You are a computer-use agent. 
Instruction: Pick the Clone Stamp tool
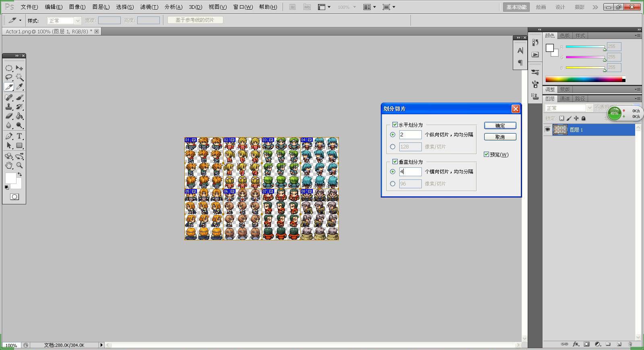pos(9,107)
